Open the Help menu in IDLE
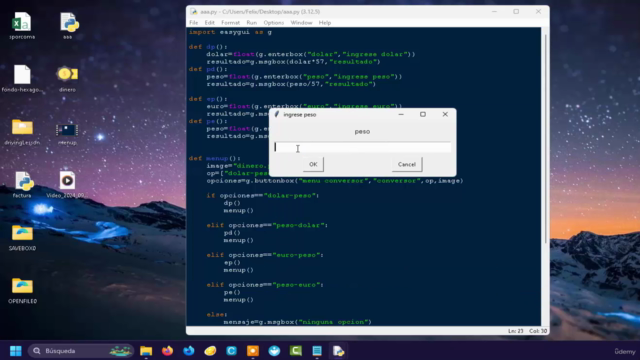Viewport: 640px width, 360px height. click(324, 23)
